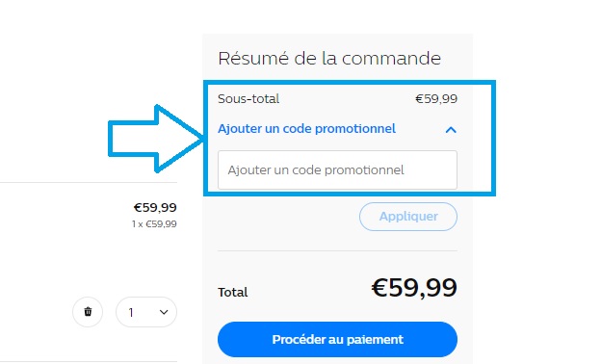Click the bold item price €59,99
Image resolution: width=601 pixels, height=364 pixels.
click(155, 208)
